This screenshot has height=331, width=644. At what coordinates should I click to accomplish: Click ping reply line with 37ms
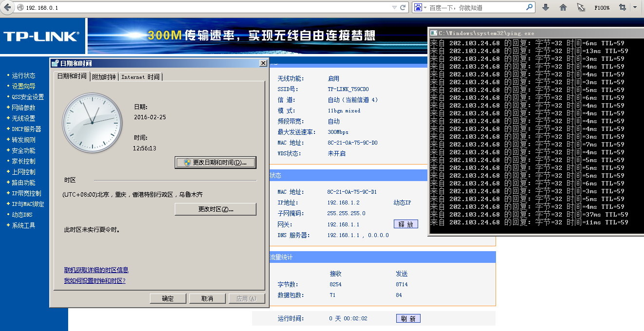[529, 215]
